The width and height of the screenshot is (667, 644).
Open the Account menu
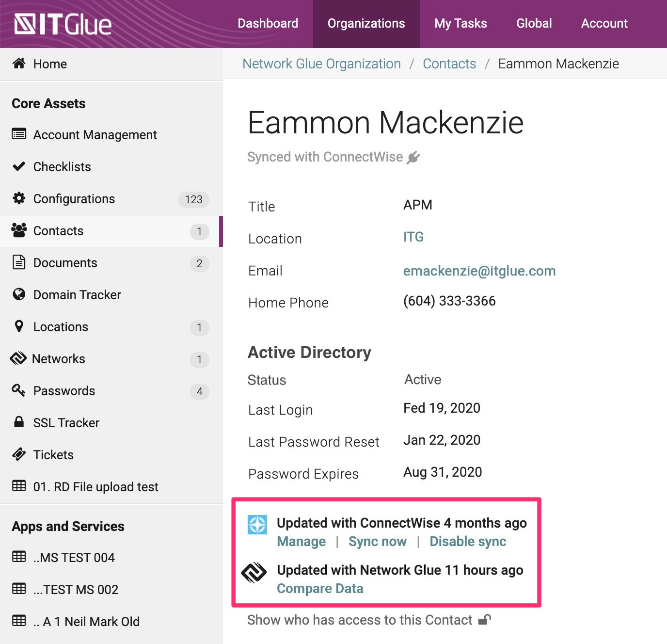[604, 23]
